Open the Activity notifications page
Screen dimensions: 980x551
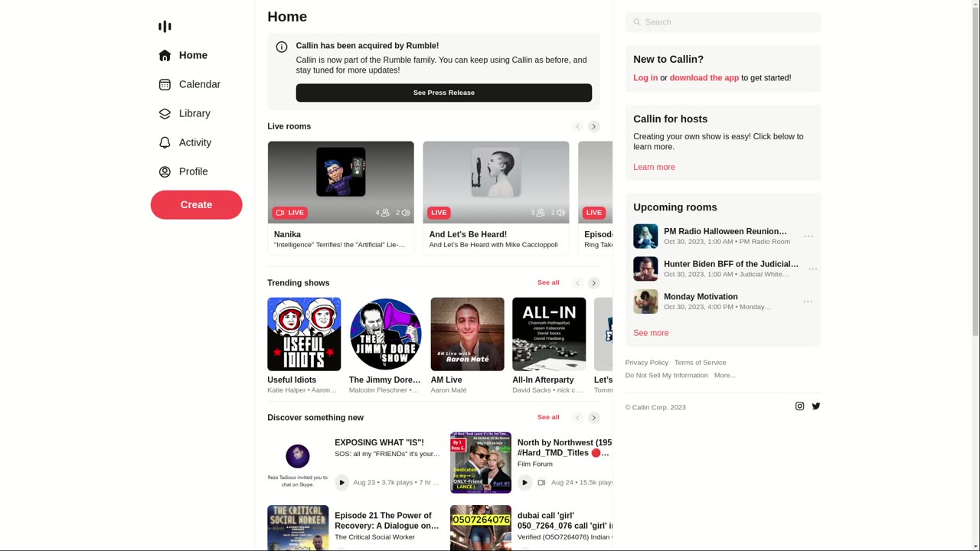185,142
